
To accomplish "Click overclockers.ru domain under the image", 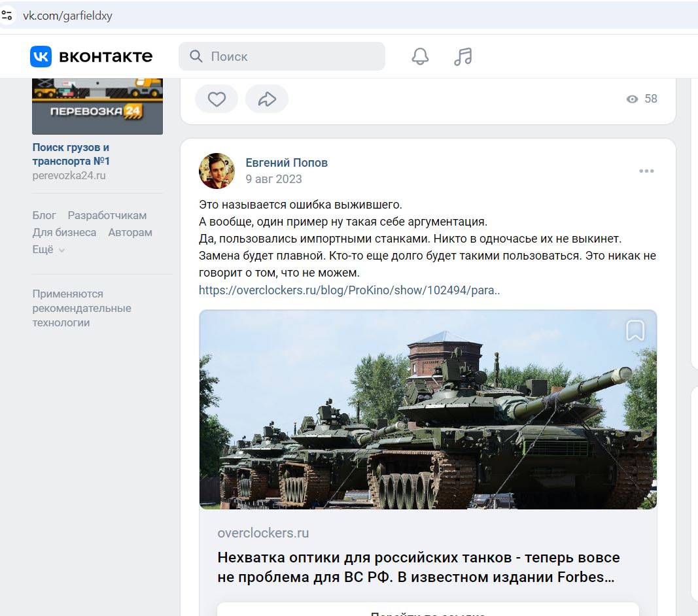I will click(263, 533).
